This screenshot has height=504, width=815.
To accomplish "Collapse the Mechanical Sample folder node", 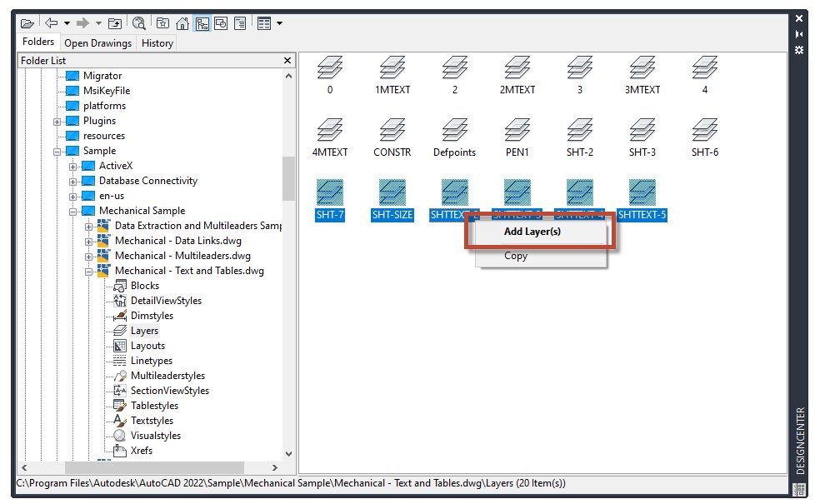I will click(72, 212).
